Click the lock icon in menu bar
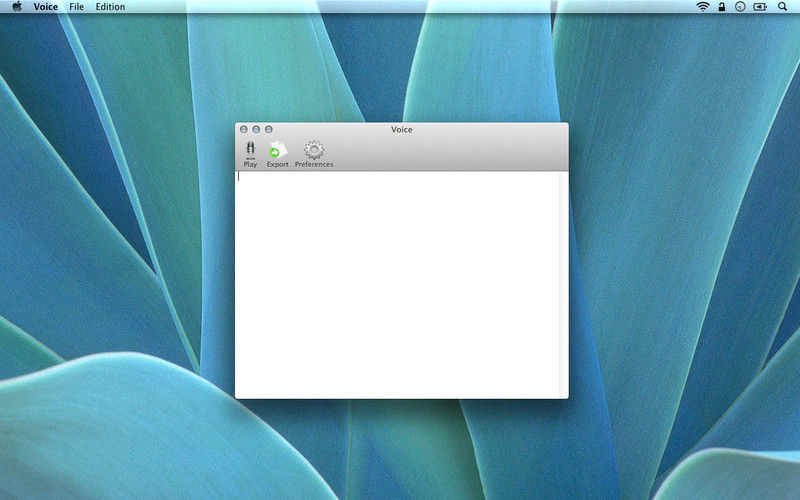 (x=721, y=7)
